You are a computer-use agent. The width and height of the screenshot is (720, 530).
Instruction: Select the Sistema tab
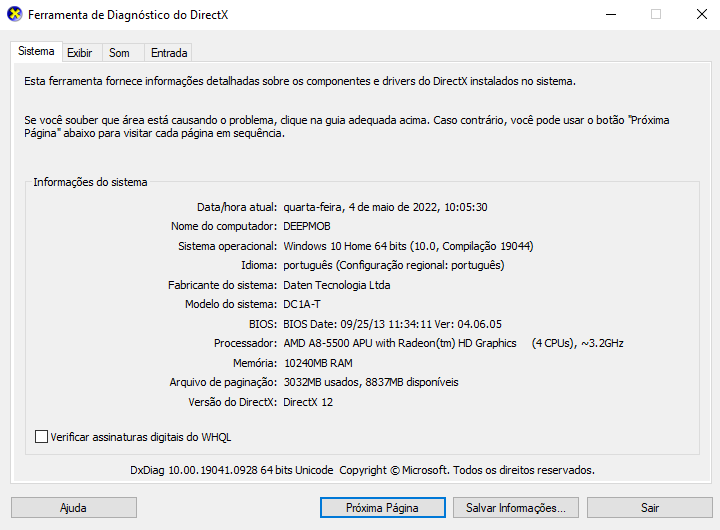[x=36, y=51]
